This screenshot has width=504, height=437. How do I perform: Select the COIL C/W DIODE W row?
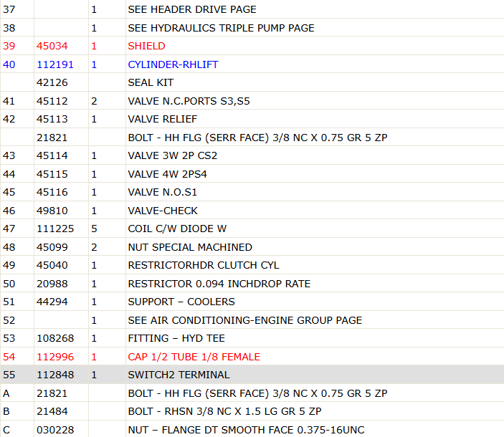pyautogui.click(x=252, y=229)
